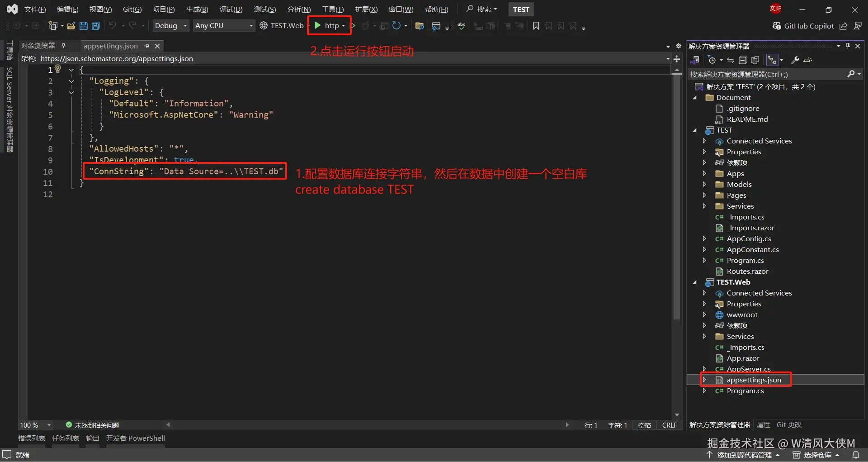The height and width of the screenshot is (462, 868).
Task: Open the SQL Server 对象资源管理器 side tab
Action: 9,110
